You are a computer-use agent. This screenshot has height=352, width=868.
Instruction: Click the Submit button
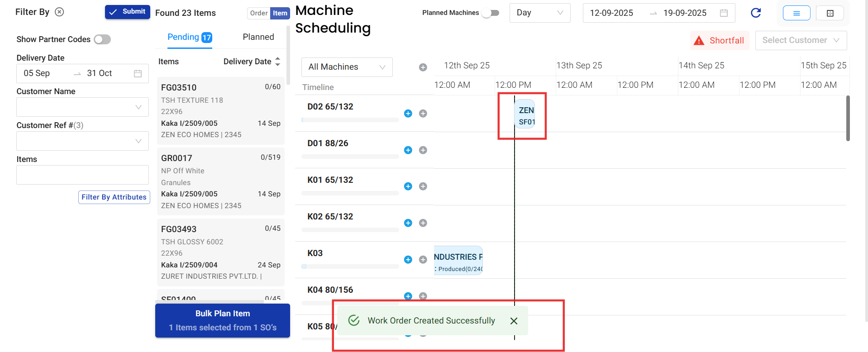128,12
